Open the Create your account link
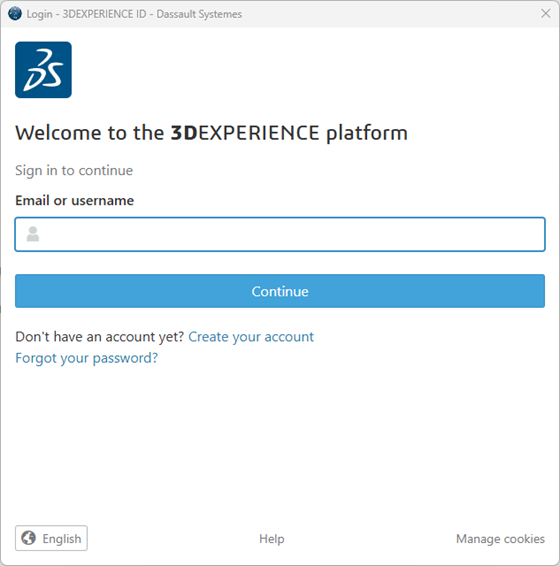Image resolution: width=560 pixels, height=566 pixels. (251, 336)
